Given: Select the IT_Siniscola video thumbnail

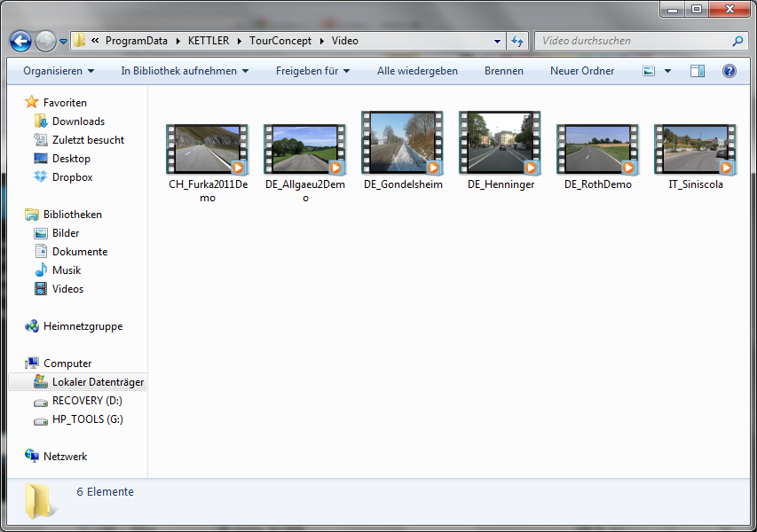Looking at the screenshot, I should click(695, 149).
